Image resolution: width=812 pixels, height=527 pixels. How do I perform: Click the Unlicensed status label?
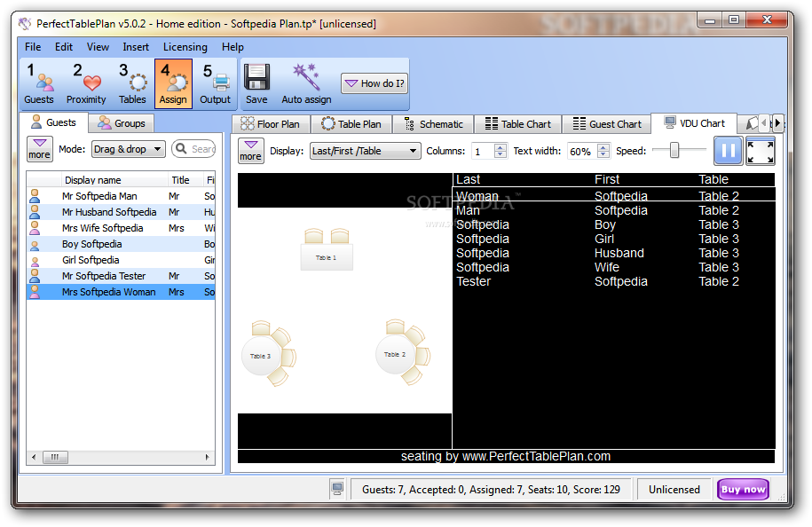pos(674,489)
